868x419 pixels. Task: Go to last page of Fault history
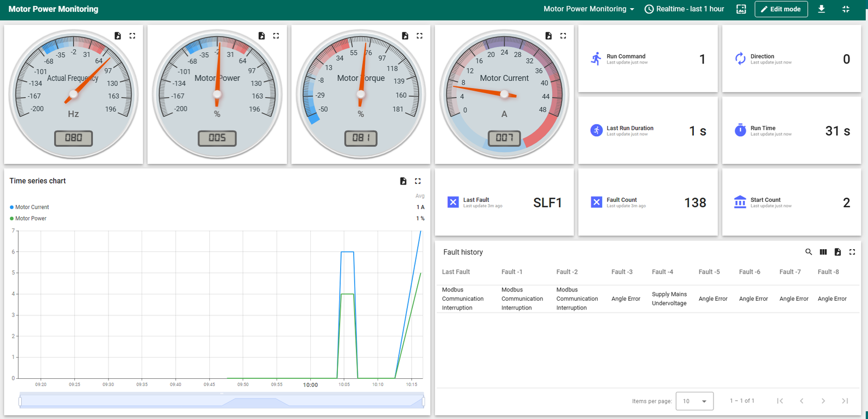point(845,401)
